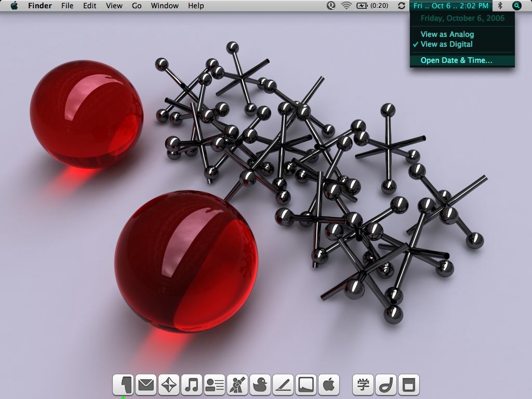Open the View menu
This screenshot has width=532, height=399.
[x=114, y=6]
